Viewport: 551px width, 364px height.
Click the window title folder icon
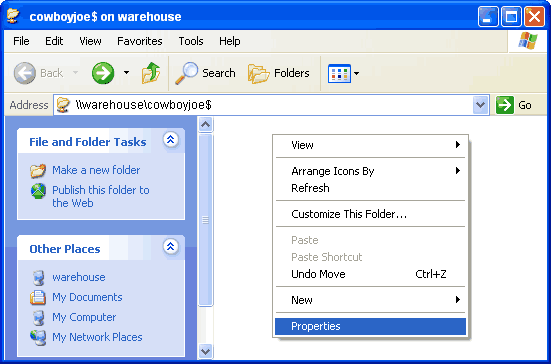tap(14, 15)
